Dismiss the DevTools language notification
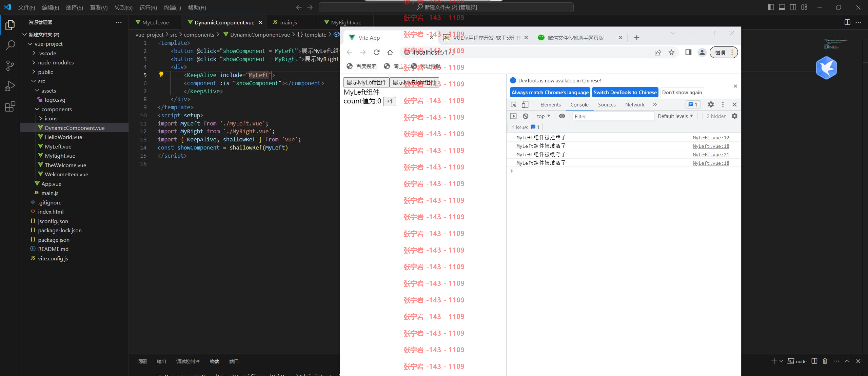The height and width of the screenshot is (376, 868). [x=735, y=86]
